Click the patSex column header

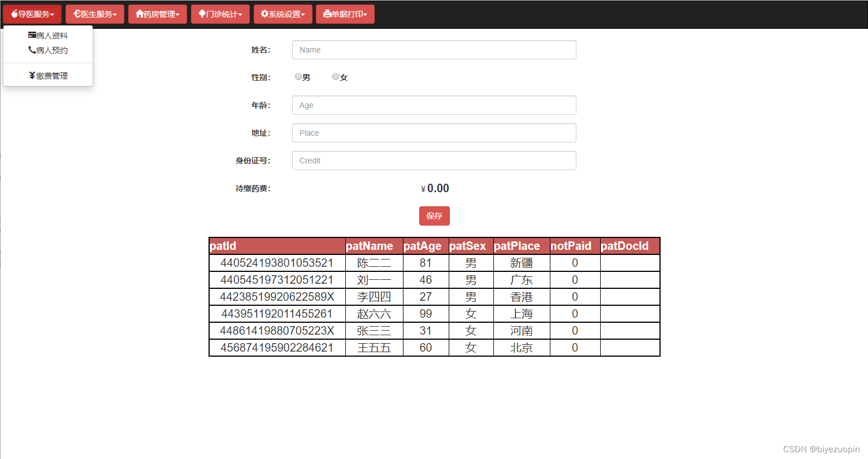click(x=471, y=246)
